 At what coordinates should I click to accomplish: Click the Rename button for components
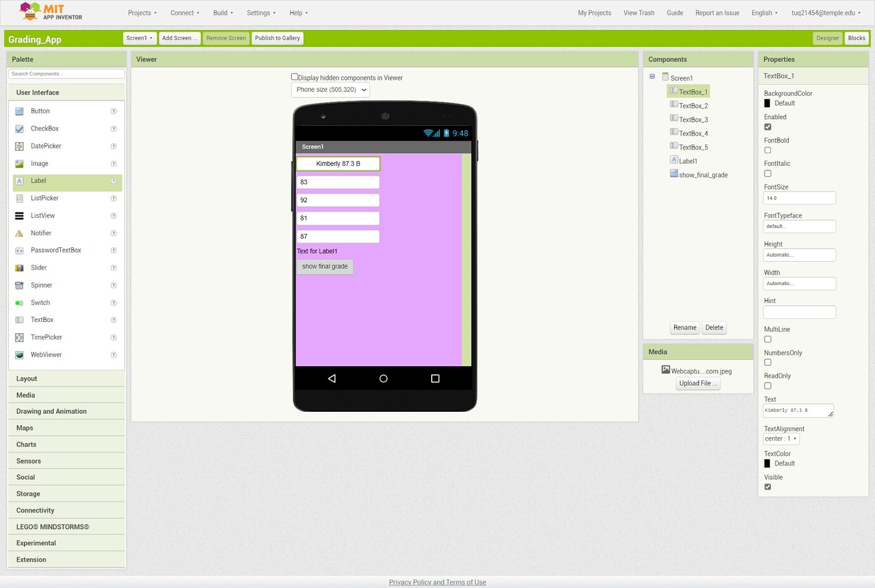(x=684, y=328)
